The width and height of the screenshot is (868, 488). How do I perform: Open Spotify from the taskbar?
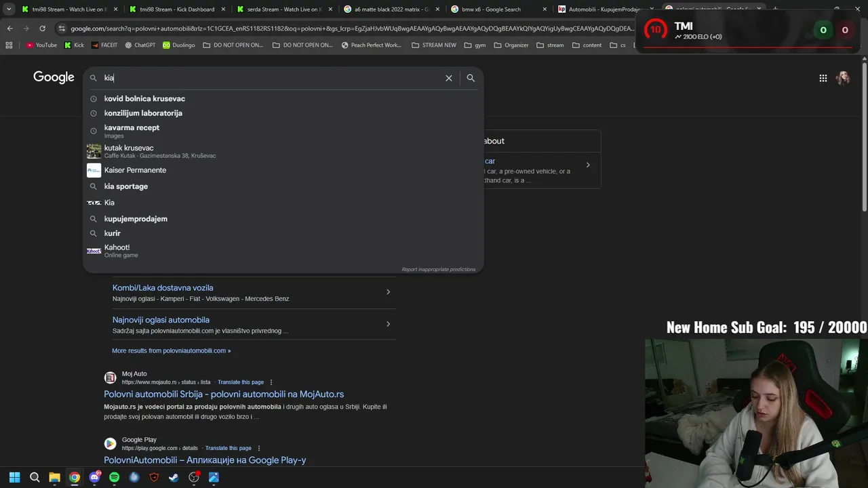click(x=114, y=477)
